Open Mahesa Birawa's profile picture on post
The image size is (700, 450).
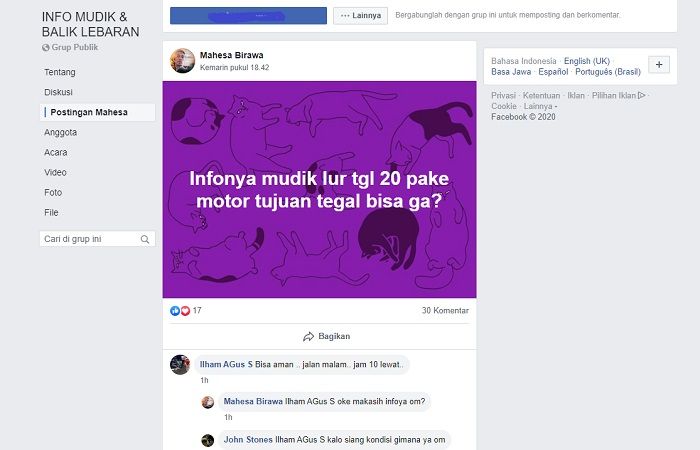[x=183, y=61]
